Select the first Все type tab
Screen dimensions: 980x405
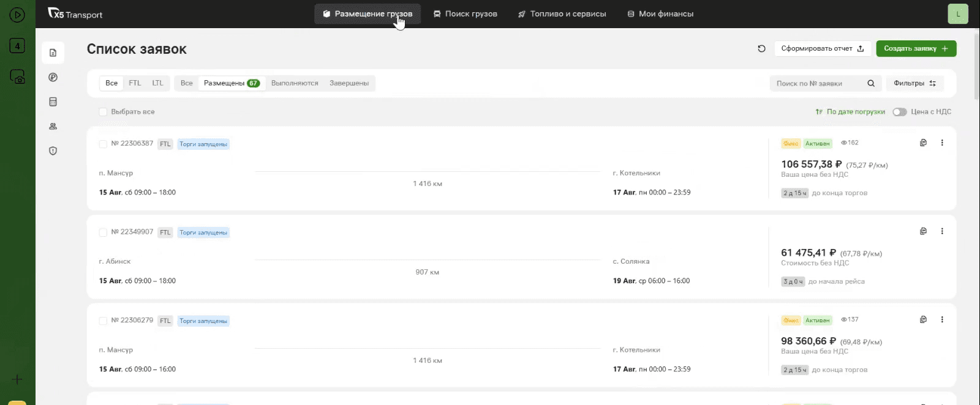coord(111,83)
